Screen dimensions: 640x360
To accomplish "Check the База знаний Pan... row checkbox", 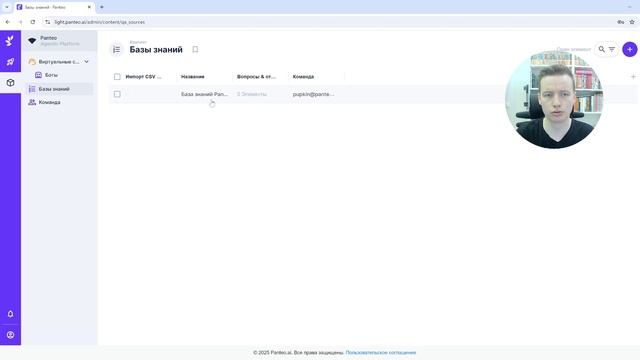I will 117,94.
